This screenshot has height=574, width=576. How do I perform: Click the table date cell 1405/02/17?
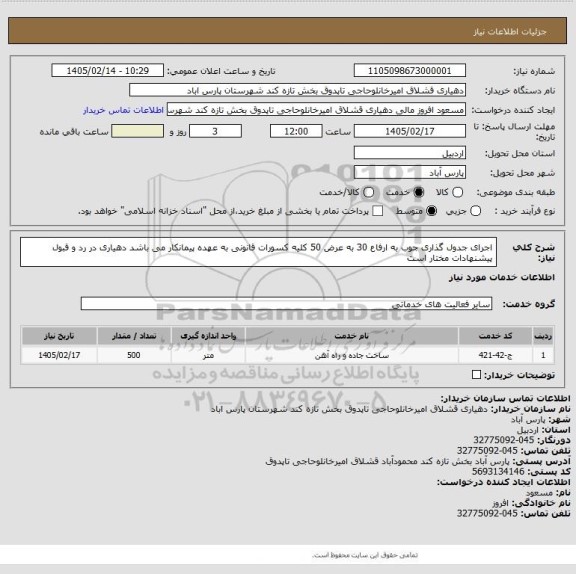[59, 355]
